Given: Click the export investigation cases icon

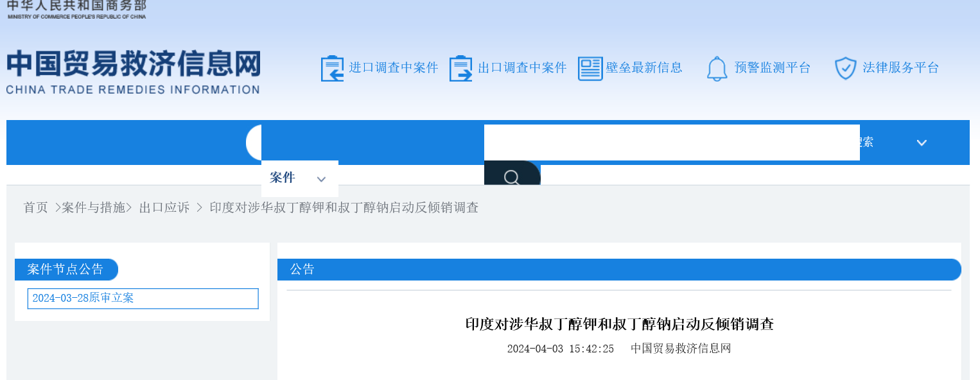Looking at the screenshot, I should 460,68.
